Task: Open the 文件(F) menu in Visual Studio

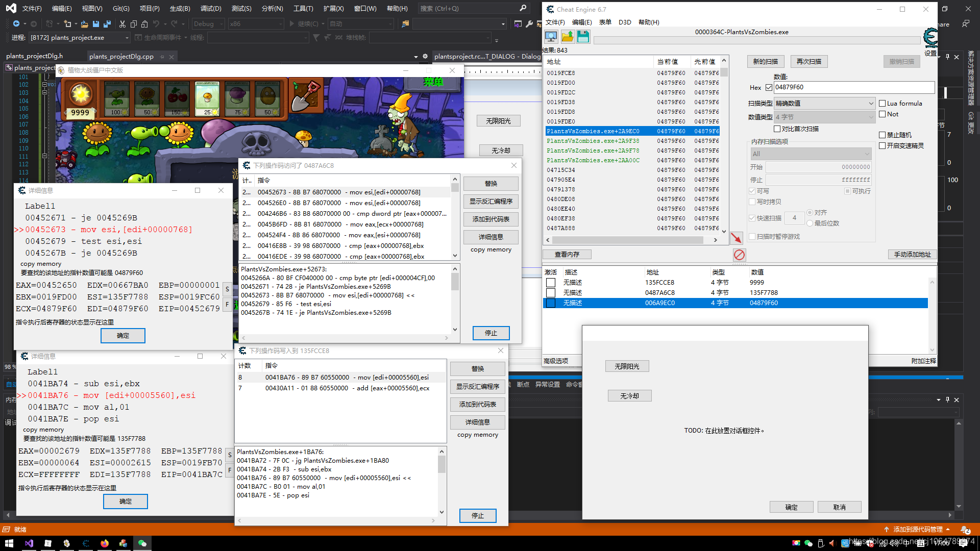Action: (32, 9)
